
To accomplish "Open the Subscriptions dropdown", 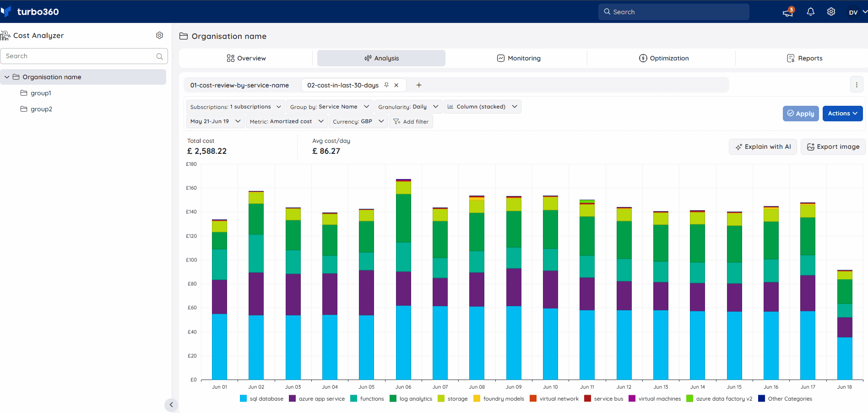I will tap(235, 107).
